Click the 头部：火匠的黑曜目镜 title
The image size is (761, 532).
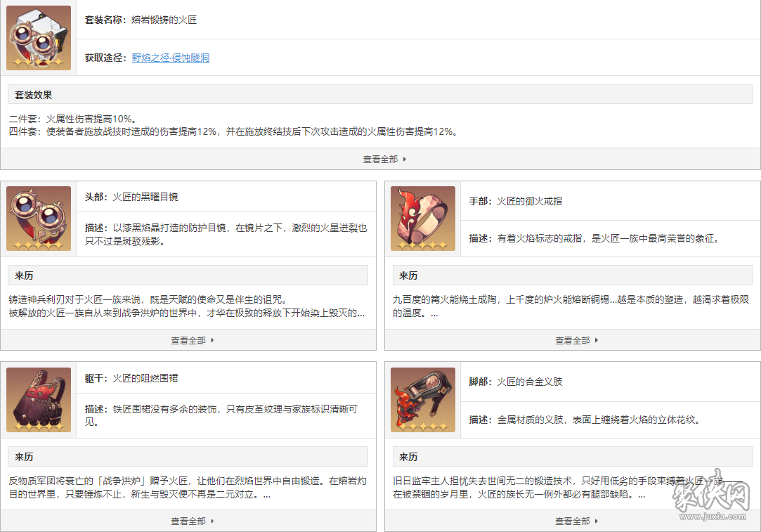point(131,197)
